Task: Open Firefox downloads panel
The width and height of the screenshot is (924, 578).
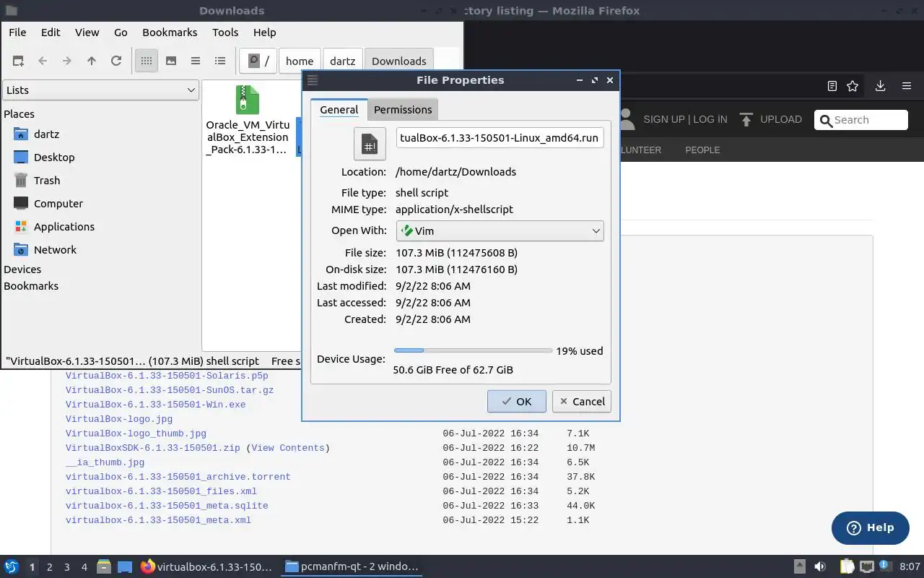Action: [880, 86]
